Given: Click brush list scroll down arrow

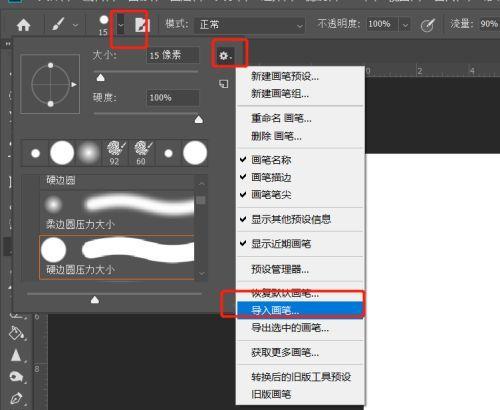Looking at the screenshot, I should point(201,274).
